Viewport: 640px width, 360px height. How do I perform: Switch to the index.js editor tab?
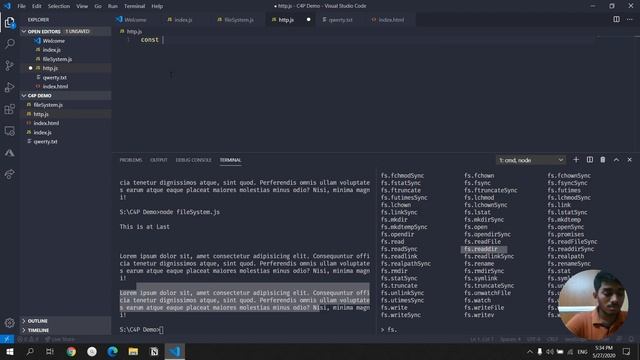click(183, 20)
